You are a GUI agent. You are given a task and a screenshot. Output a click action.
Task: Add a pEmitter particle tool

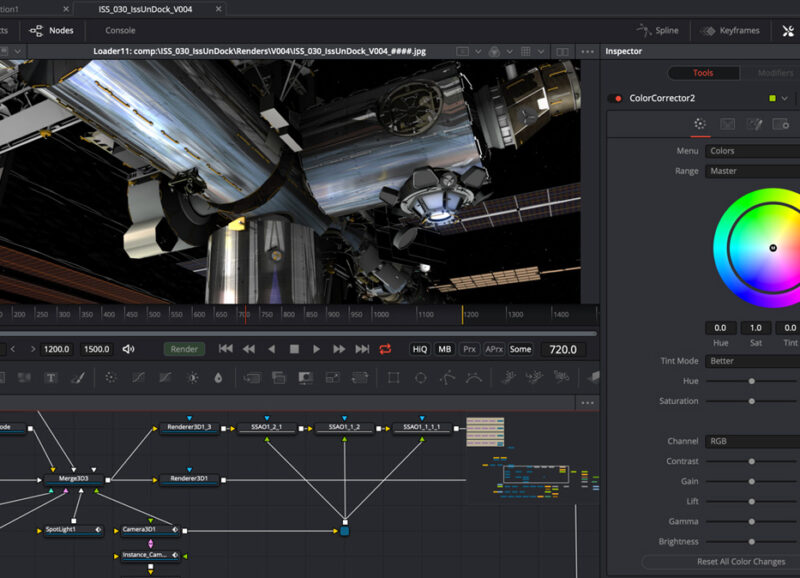tap(508, 378)
